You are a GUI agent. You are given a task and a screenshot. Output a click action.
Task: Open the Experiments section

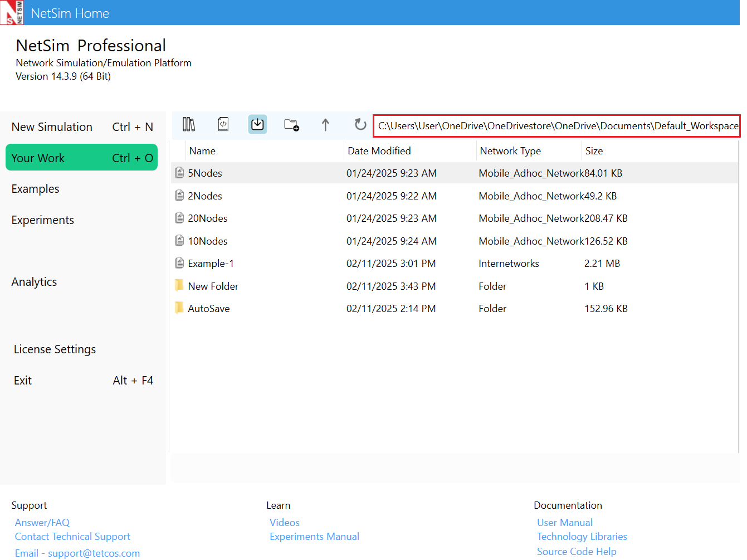point(42,220)
